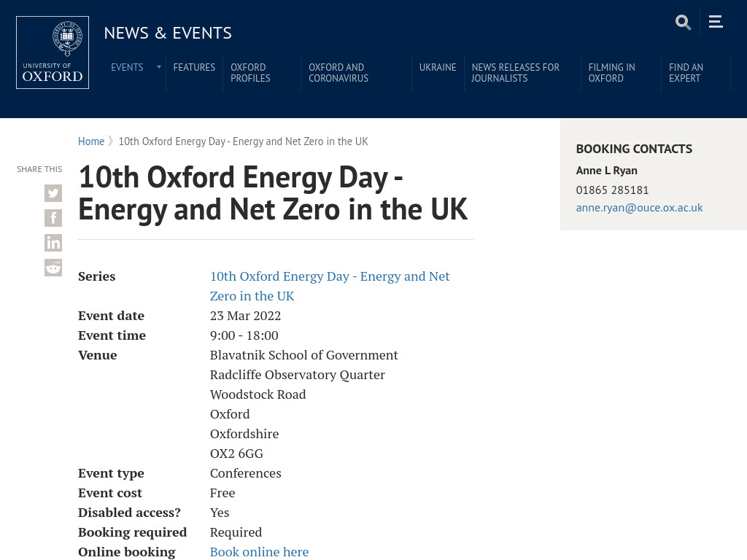Click the main event title heading

coord(273,193)
